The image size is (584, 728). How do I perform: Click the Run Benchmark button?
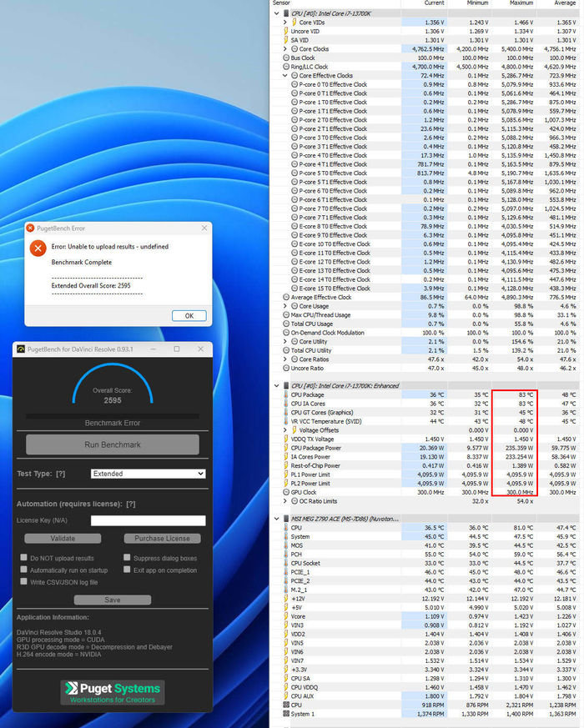(113, 444)
